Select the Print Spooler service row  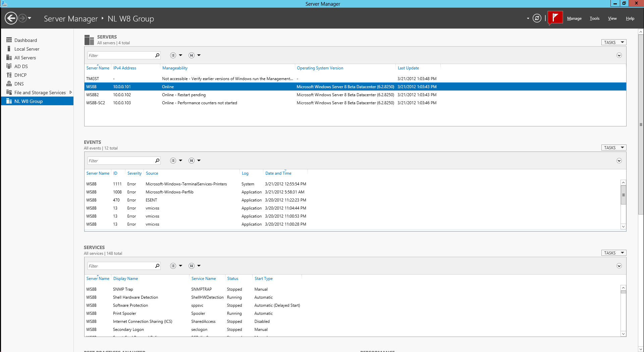coord(352,313)
